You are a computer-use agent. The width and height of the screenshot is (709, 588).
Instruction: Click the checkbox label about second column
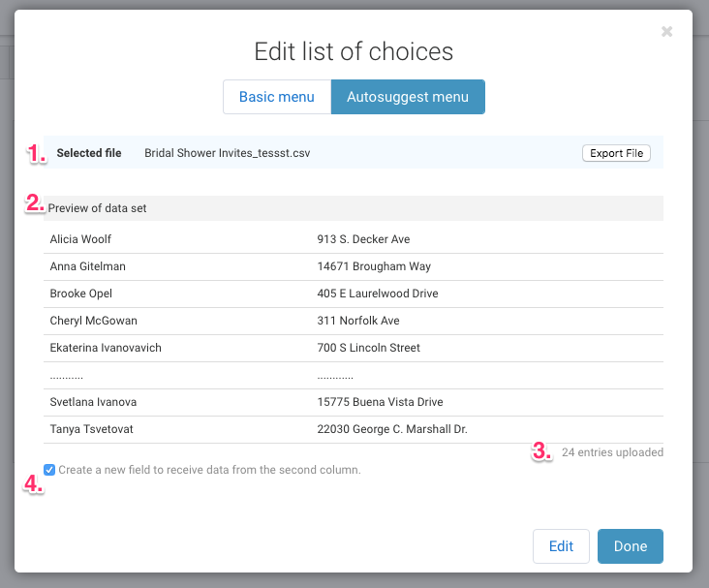point(209,470)
